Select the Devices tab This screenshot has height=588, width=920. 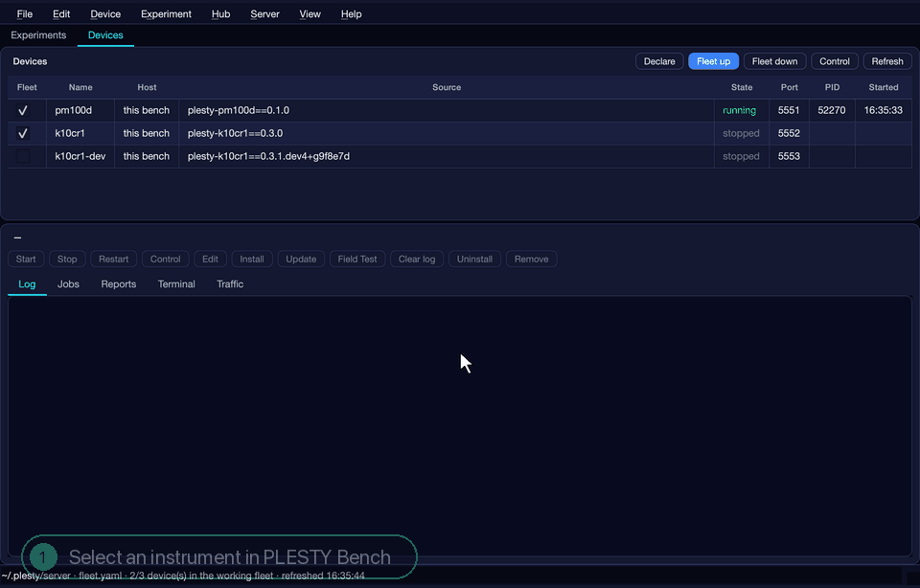coord(105,35)
